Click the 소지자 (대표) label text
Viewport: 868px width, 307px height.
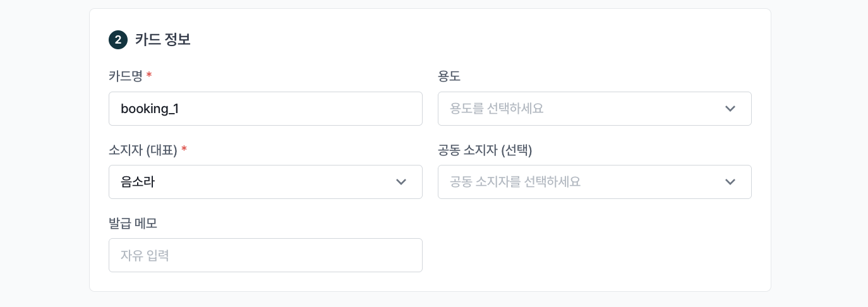[x=143, y=150]
